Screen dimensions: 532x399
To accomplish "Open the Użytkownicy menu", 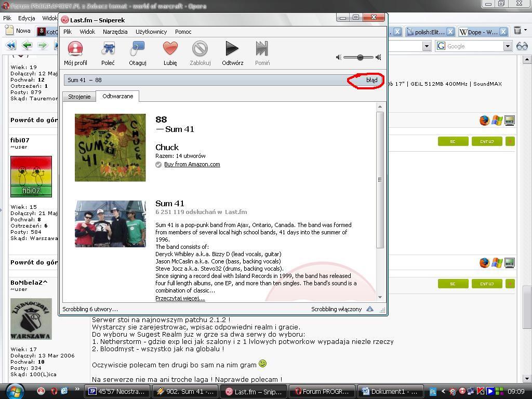I will [x=151, y=32].
